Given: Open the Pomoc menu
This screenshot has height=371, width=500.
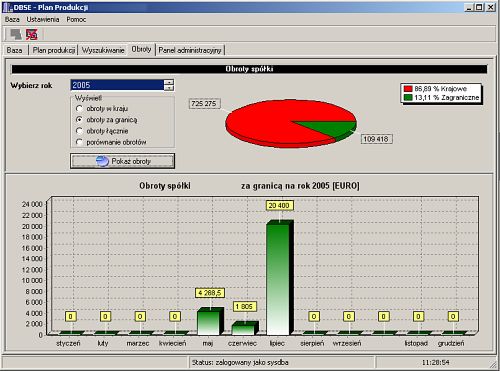Looking at the screenshot, I should (x=76, y=19).
